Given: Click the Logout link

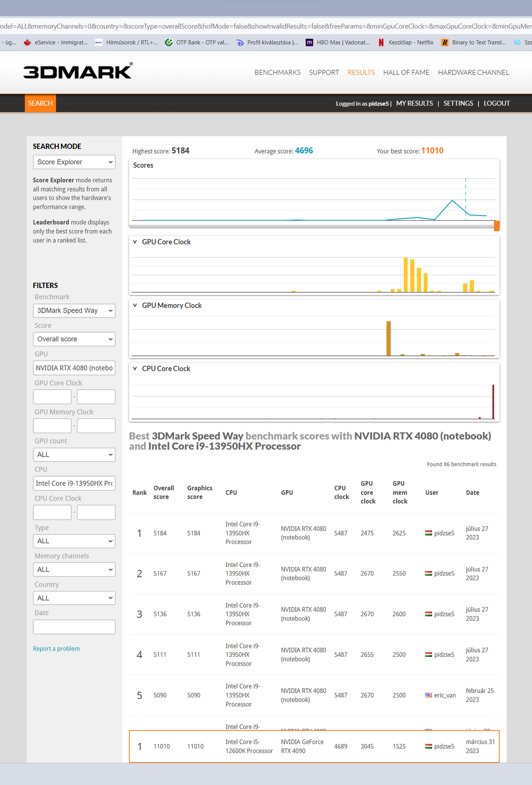Looking at the screenshot, I should click(x=497, y=103).
